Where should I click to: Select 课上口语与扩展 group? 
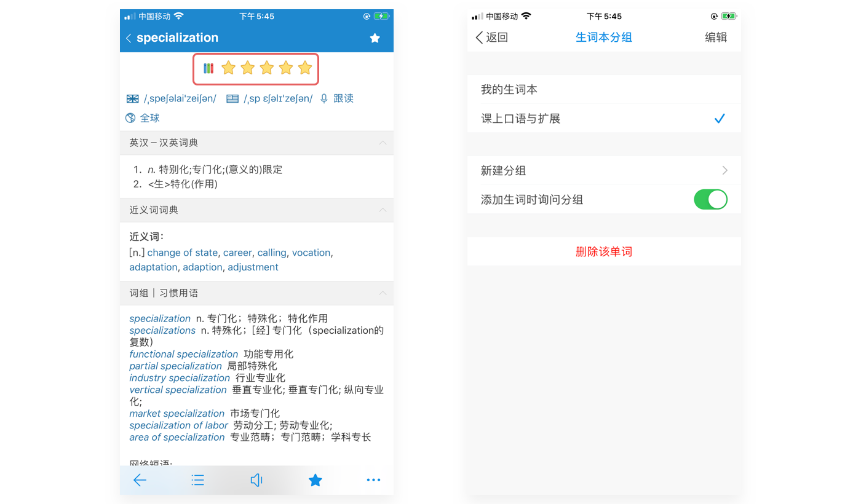tap(604, 118)
